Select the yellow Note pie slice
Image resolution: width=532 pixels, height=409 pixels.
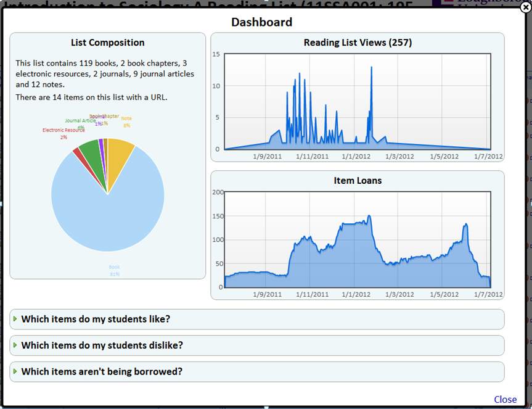(121, 152)
